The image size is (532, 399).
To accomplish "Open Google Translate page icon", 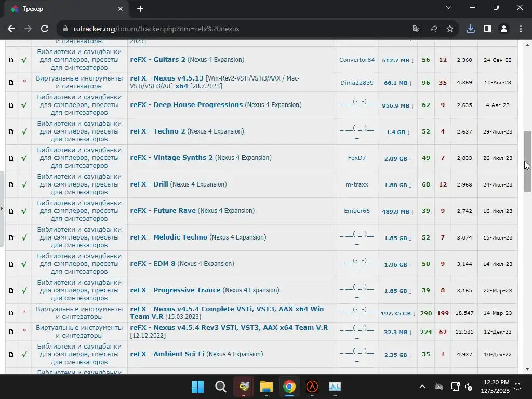I will click(x=416, y=29).
